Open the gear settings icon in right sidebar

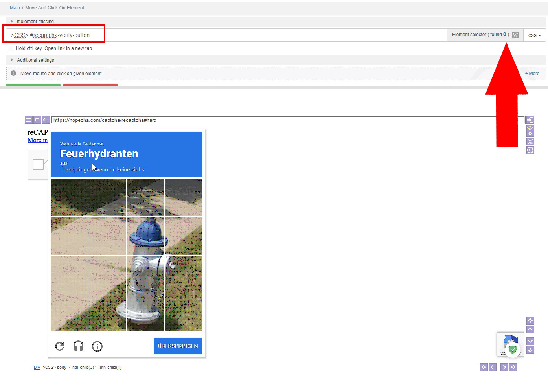click(530, 150)
